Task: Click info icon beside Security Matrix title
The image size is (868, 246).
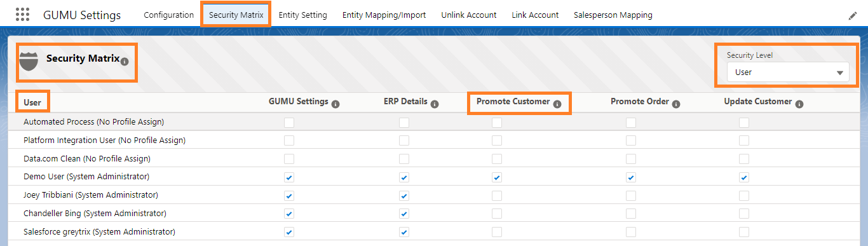Action: (125, 62)
